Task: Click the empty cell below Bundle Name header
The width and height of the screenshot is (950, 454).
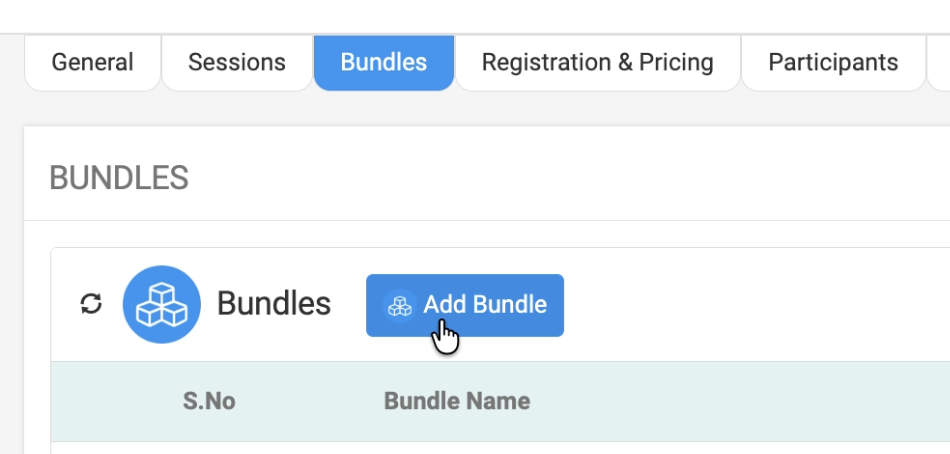Action: [x=457, y=447]
